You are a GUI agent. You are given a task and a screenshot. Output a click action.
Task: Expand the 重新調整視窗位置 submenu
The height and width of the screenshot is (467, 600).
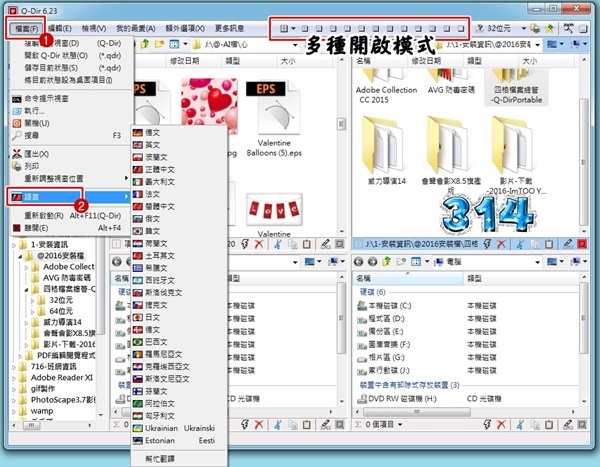70,178
